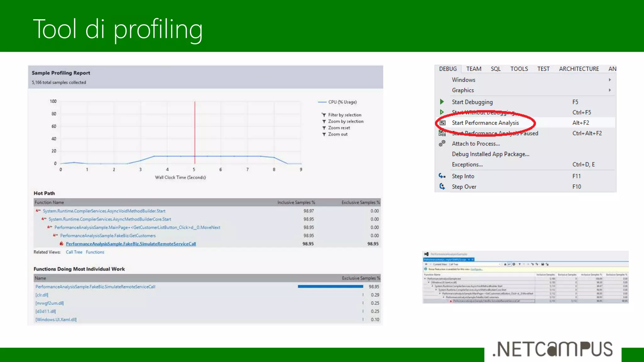The height and width of the screenshot is (362, 644).
Task: Click the Step Over arrow icon
Action: pyautogui.click(x=442, y=186)
